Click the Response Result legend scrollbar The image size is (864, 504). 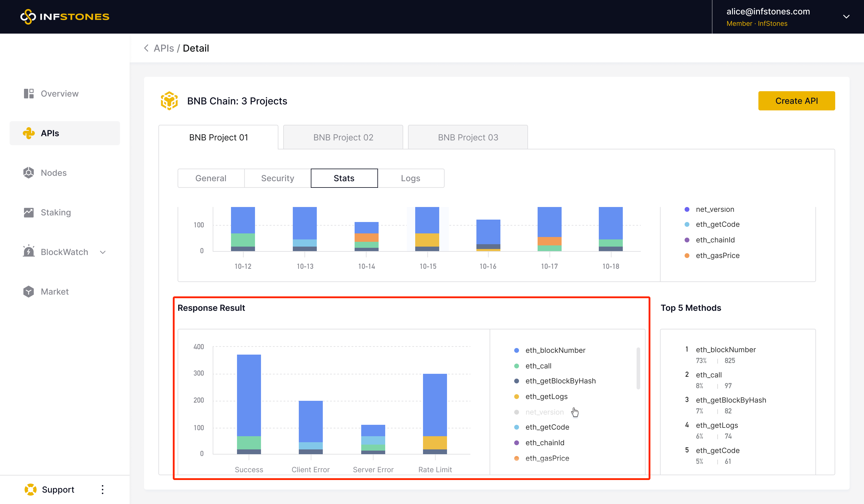(638, 369)
